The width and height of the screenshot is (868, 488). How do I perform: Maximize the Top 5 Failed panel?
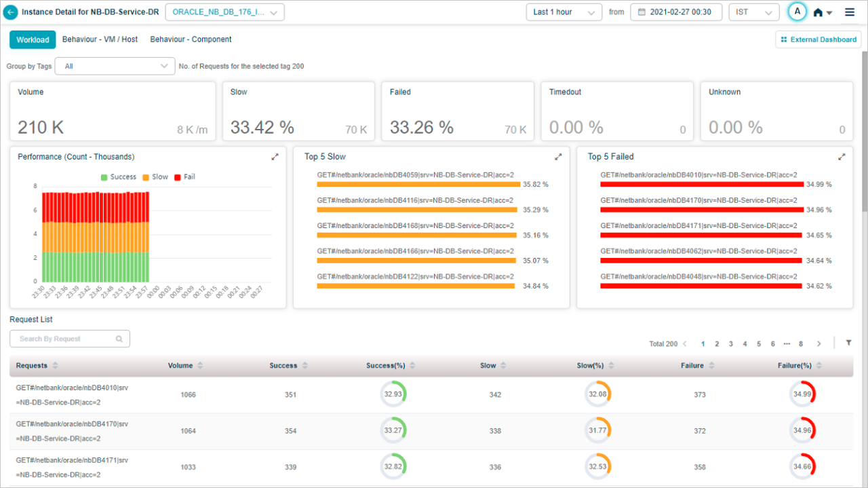tap(842, 156)
